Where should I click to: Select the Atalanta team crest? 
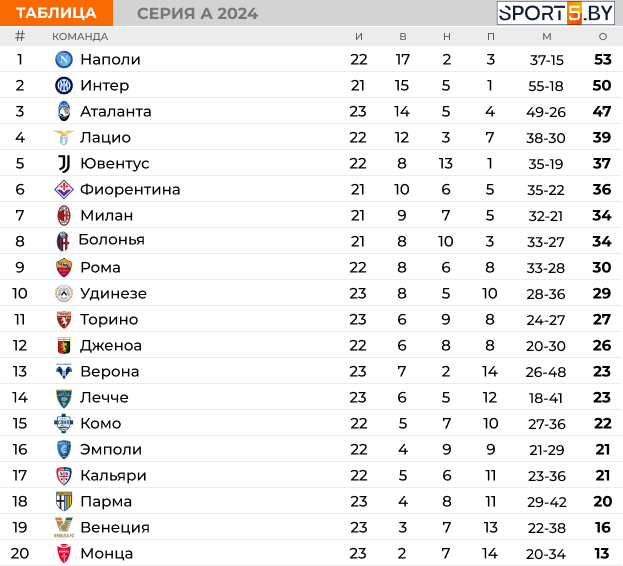point(64,111)
